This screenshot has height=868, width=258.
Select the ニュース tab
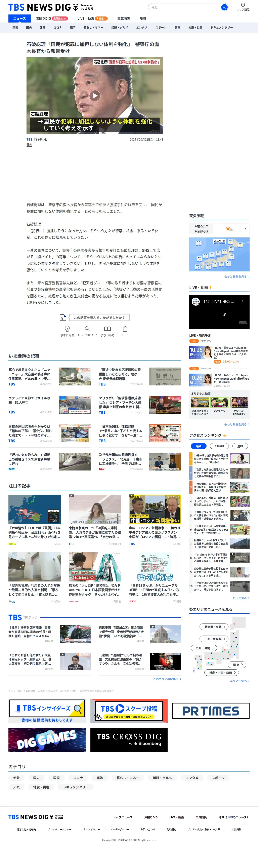pos(19,18)
